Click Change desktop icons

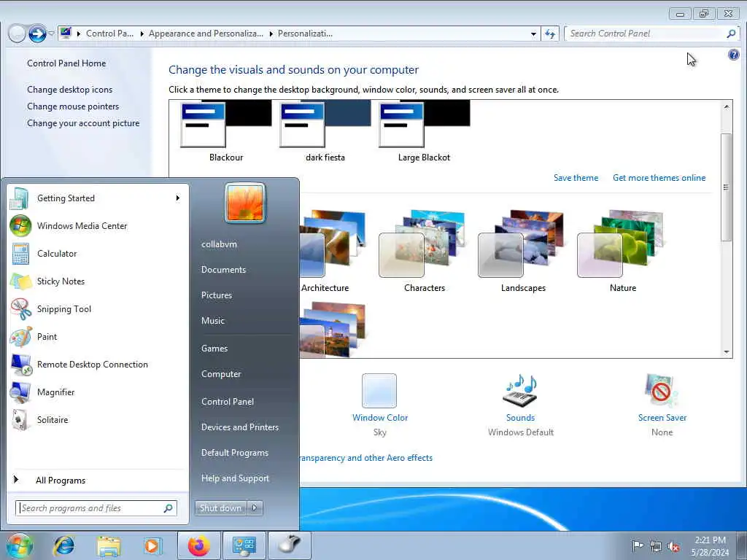pos(69,90)
